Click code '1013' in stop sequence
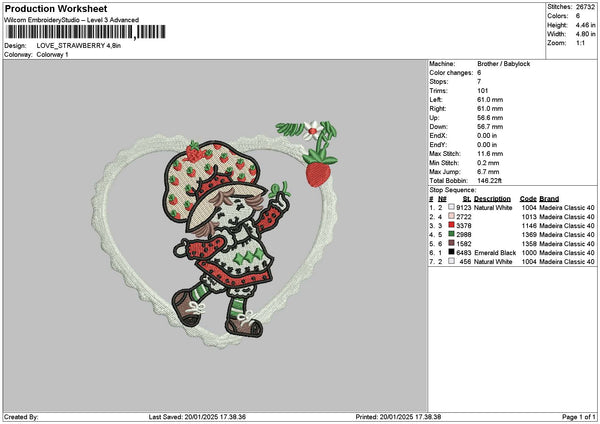Screen dimensions: 600x424 pos(529,217)
